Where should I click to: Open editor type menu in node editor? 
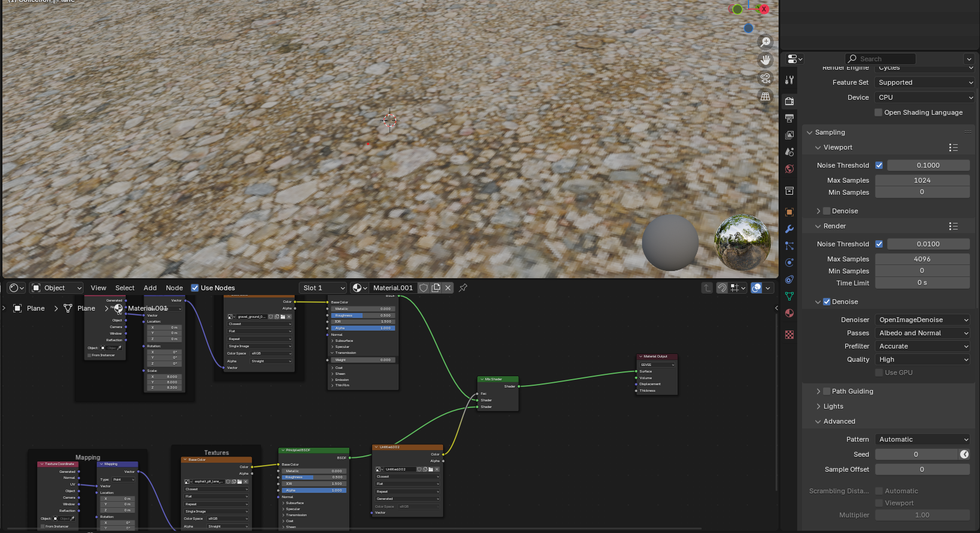[17, 288]
